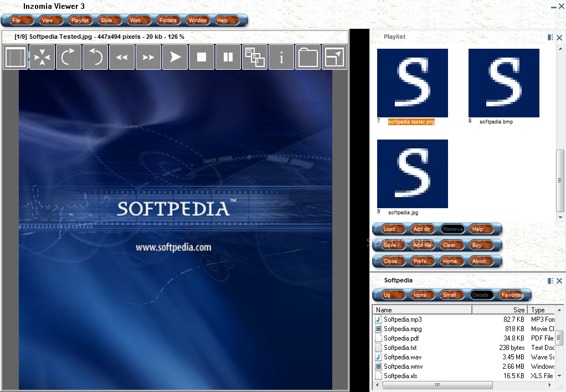
Task: Click the Close button in Playlist panel
Action: [393, 261]
